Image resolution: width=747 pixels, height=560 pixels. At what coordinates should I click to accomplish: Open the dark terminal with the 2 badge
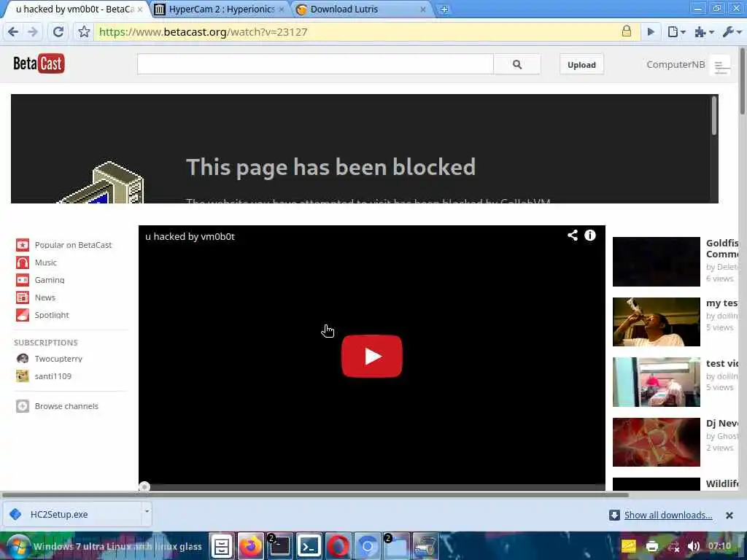[279, 546]
